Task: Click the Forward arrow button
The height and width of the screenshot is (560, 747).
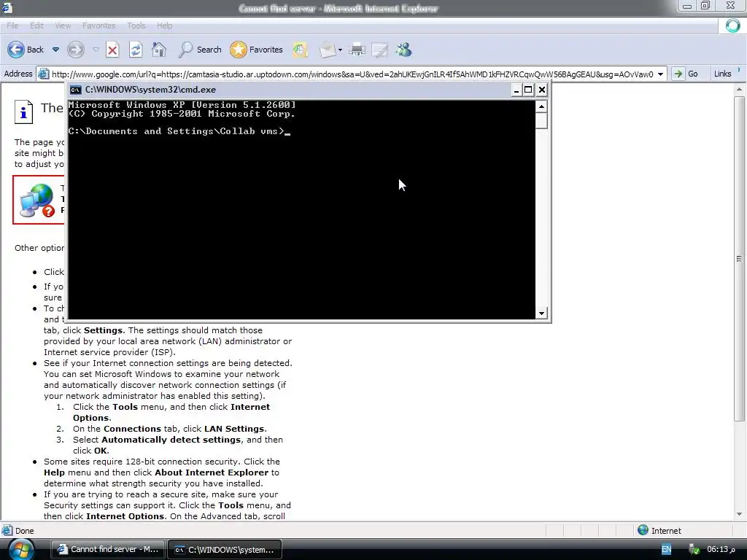Action: point(76,50)
